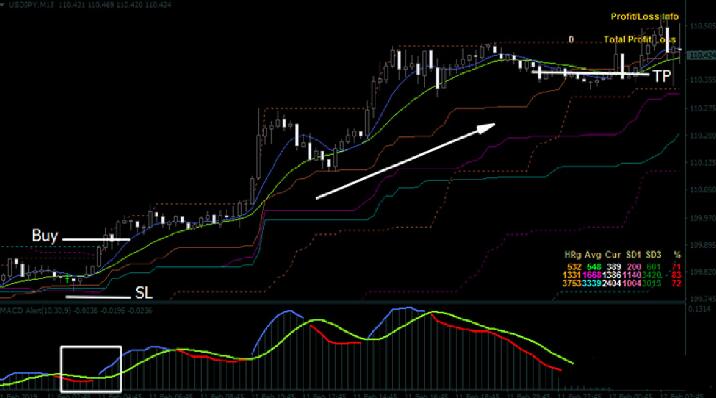
Task: Click the value 2404 in the stats table
Action: coord(612,283)
